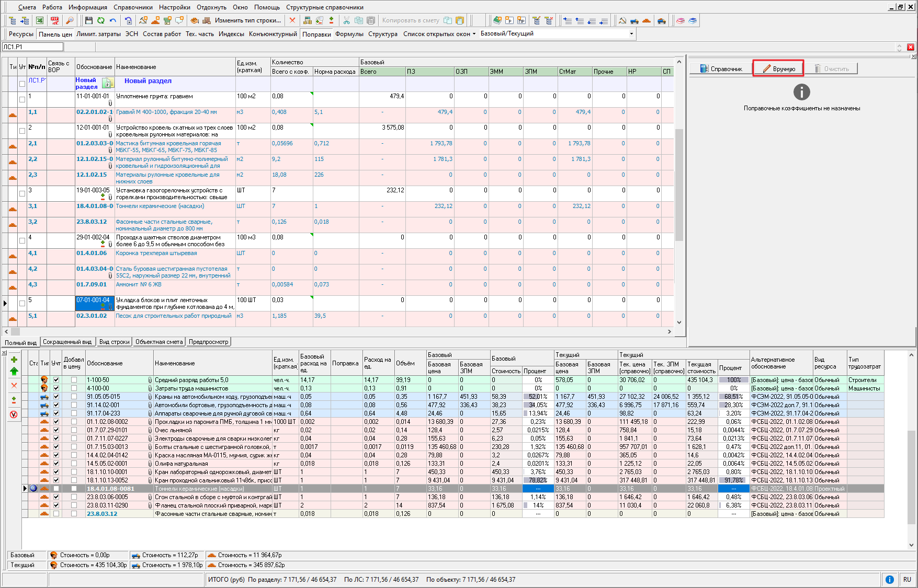Toggle the checkbox for estimate row 1
This screenshot has height=588, width=918.
(22, 99)
